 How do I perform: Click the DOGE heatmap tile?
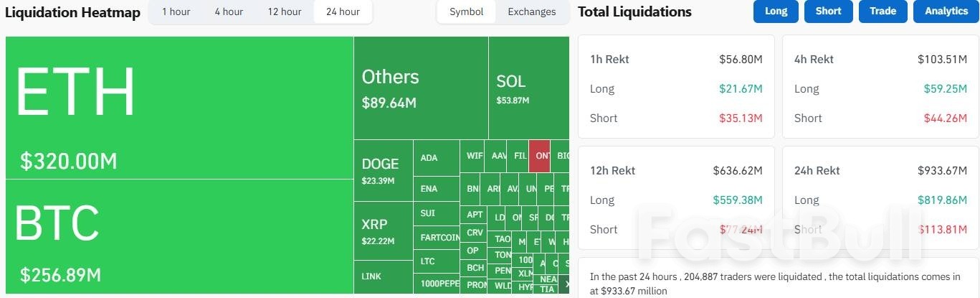click(x=384, y=171)
